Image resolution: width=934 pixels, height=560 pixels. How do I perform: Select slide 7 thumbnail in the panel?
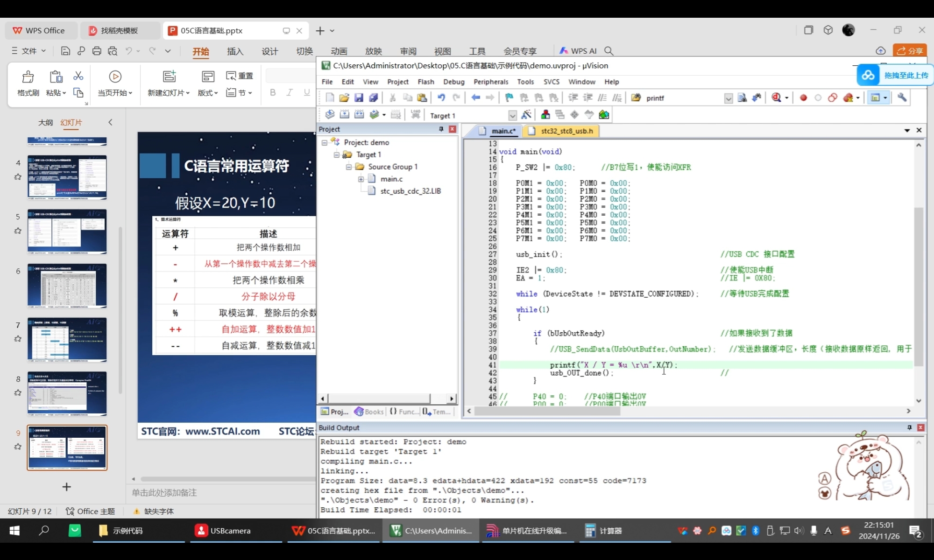tap(67, 339)
